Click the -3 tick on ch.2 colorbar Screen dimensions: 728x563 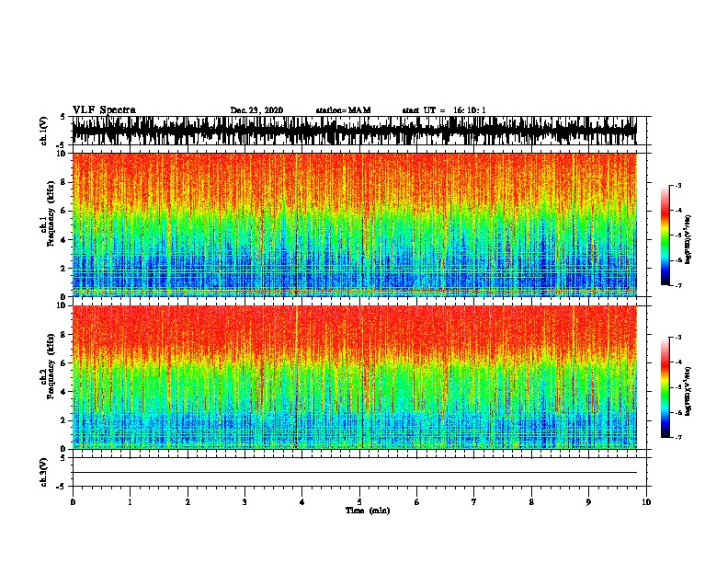pyautogui.click(x=677, y=338)
